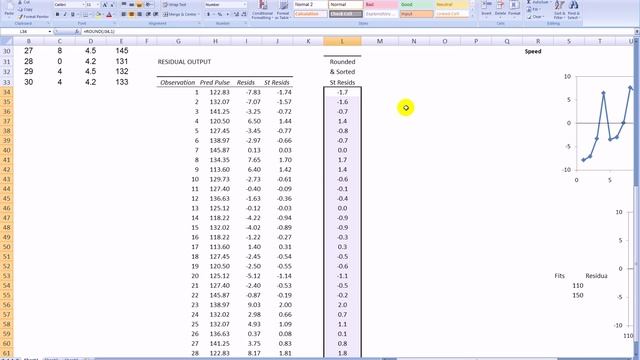Open Conditional Formatting menu
Image resolution: width=640 pixels, height=360 pixels.
262,10
